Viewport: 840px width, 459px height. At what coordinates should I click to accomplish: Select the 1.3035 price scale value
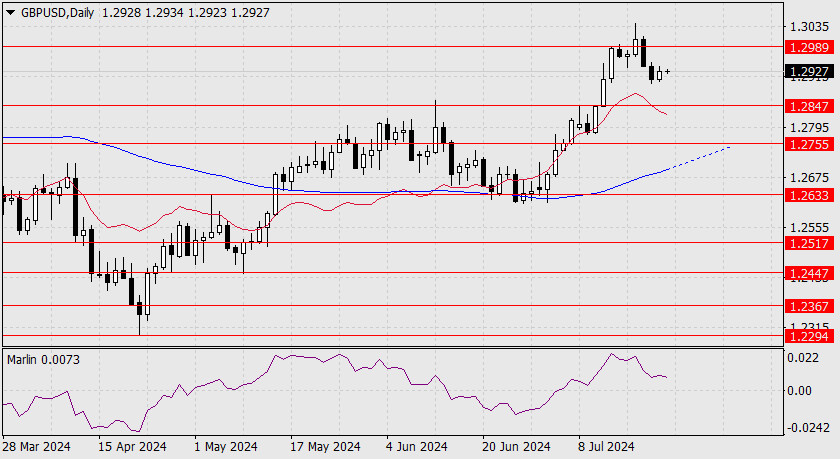tap(809, 27)
